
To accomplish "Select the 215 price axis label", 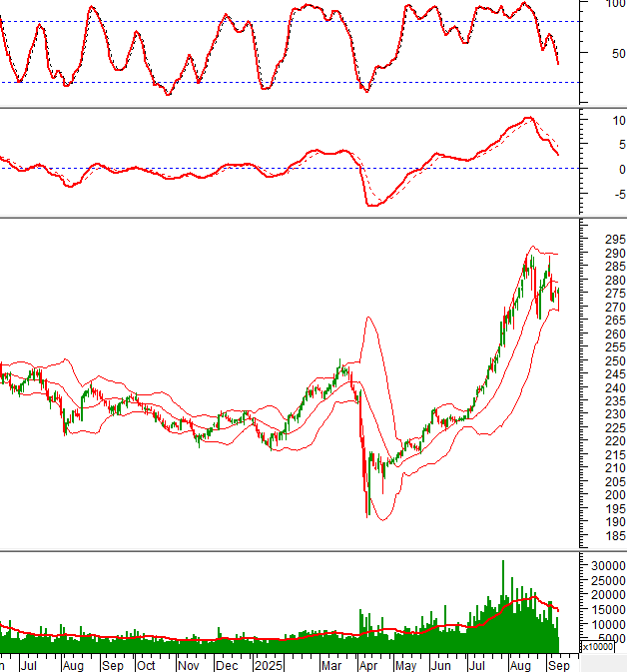I will tap(615, 454).
